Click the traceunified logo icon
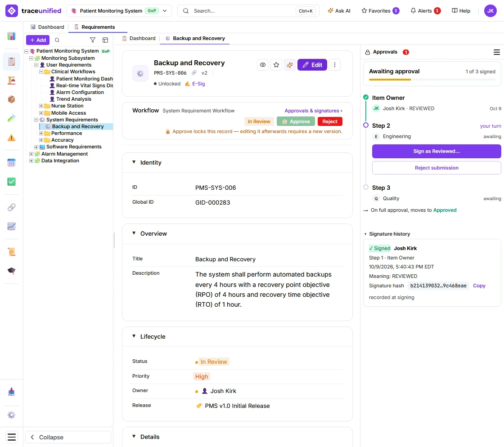Screen dimensions: 504x447 pyautogui.click(x=12, y=11)
